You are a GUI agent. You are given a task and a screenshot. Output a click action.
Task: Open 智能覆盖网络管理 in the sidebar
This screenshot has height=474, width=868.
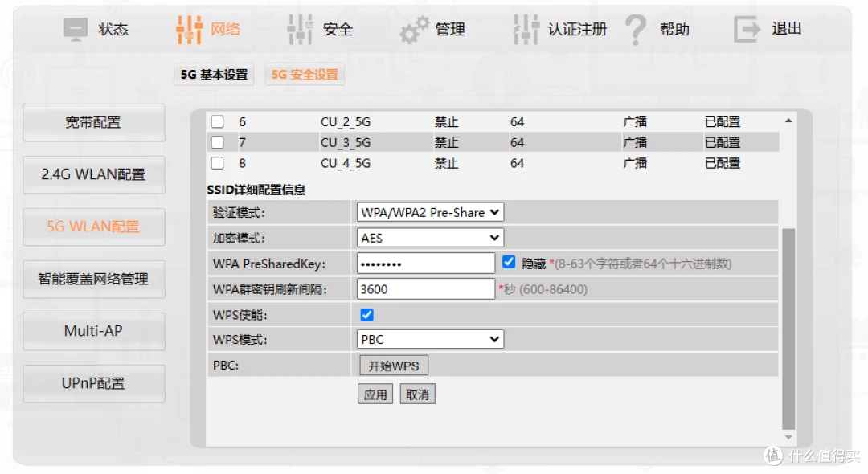[x=93, y=280]
